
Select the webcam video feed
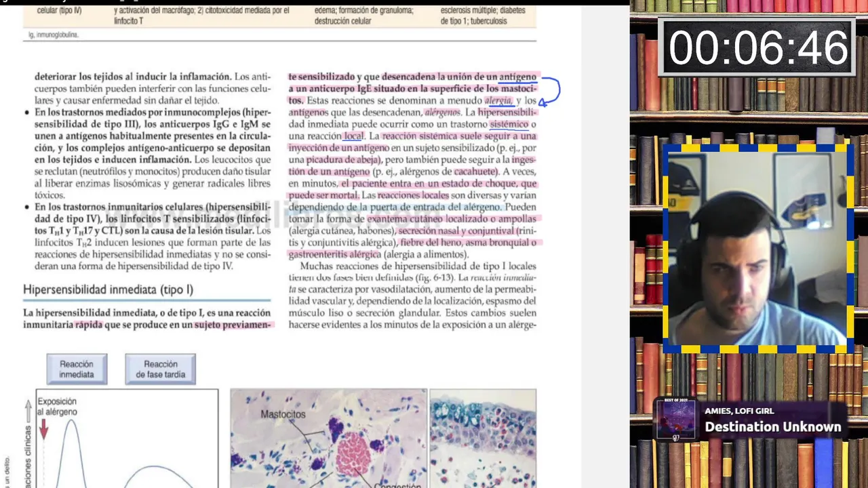click(x=757, y=248)
